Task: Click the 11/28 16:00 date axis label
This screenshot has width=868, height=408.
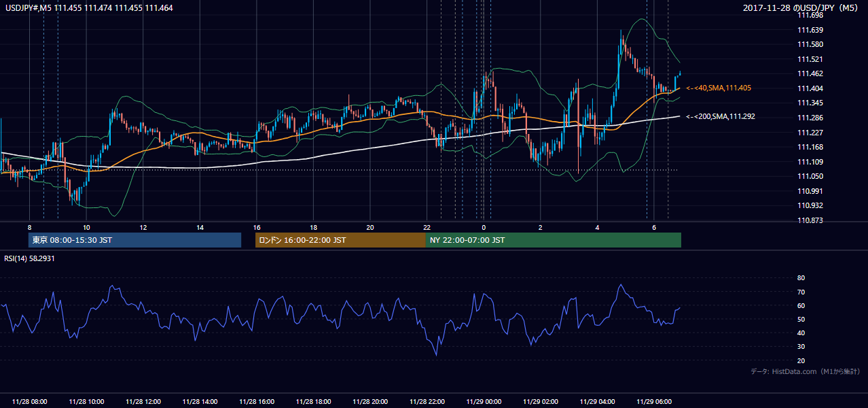Action: click(257, 402)
